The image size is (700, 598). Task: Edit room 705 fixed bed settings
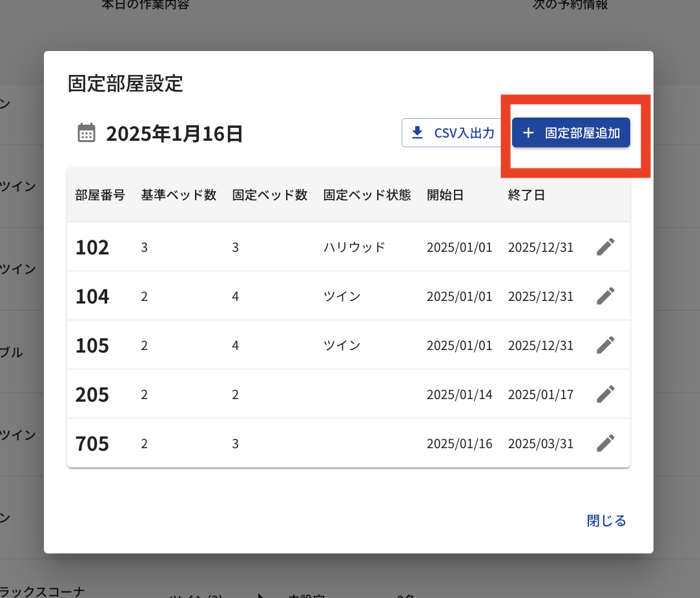605,443
